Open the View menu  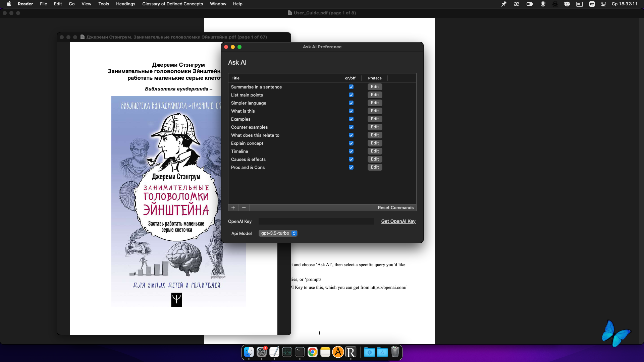tap(86, 4)
